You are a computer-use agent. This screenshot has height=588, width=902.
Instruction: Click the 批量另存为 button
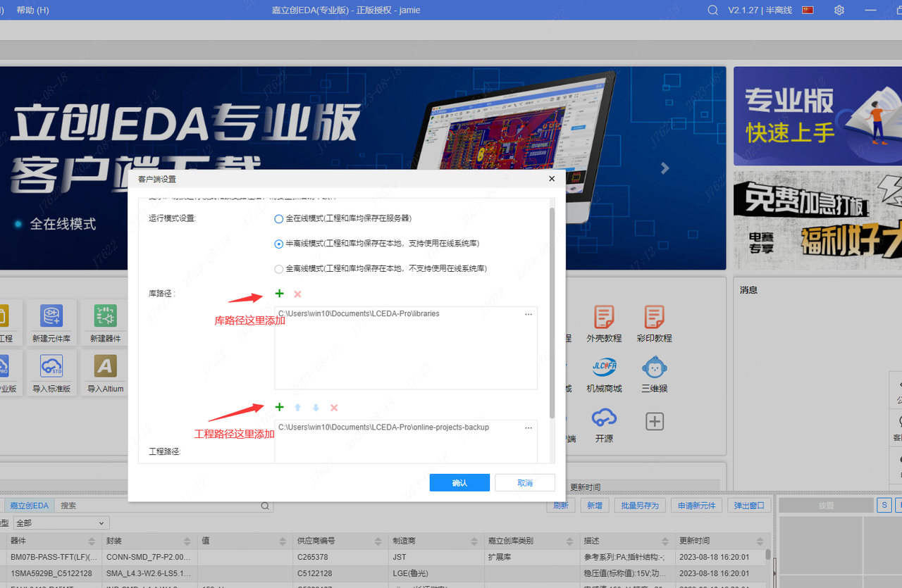click(640, 506)
